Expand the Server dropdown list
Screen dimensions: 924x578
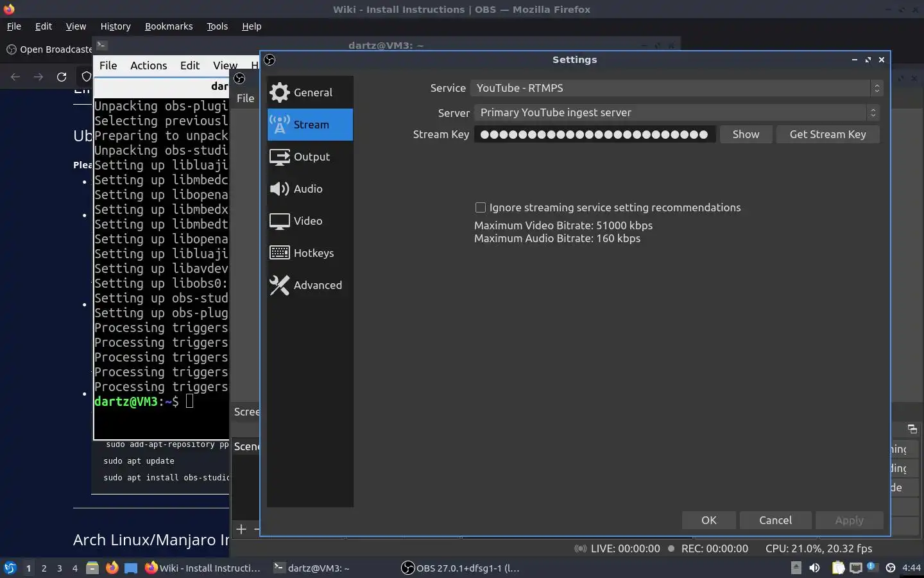[676, 112]
